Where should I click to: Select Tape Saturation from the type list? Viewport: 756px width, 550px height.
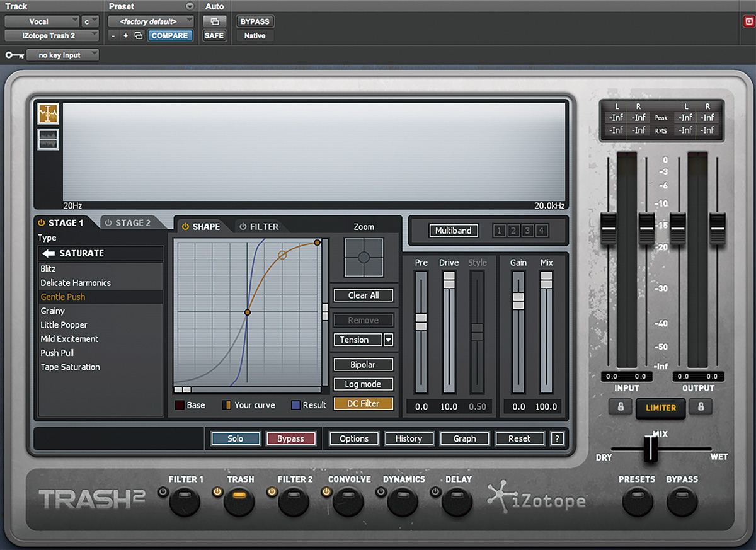pyautogui.click(x=101, y=367)
